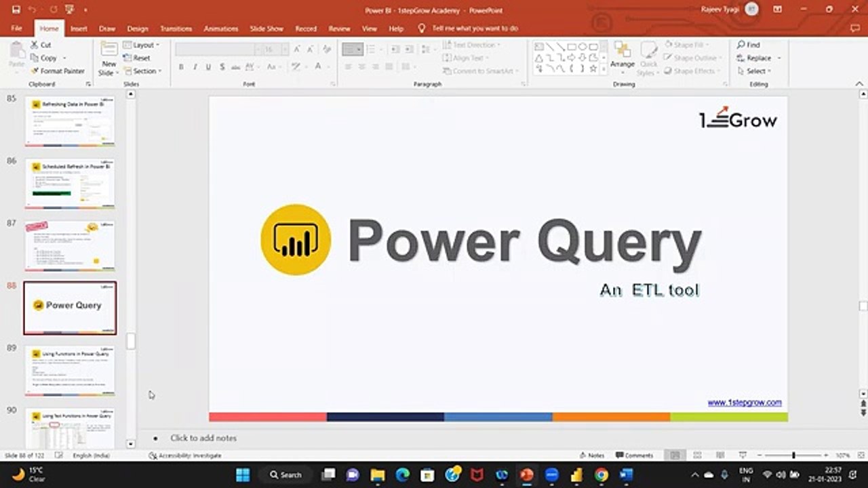Click the New Slide icon
This screenshot has width=868, height=488.
tap(109, 49)
